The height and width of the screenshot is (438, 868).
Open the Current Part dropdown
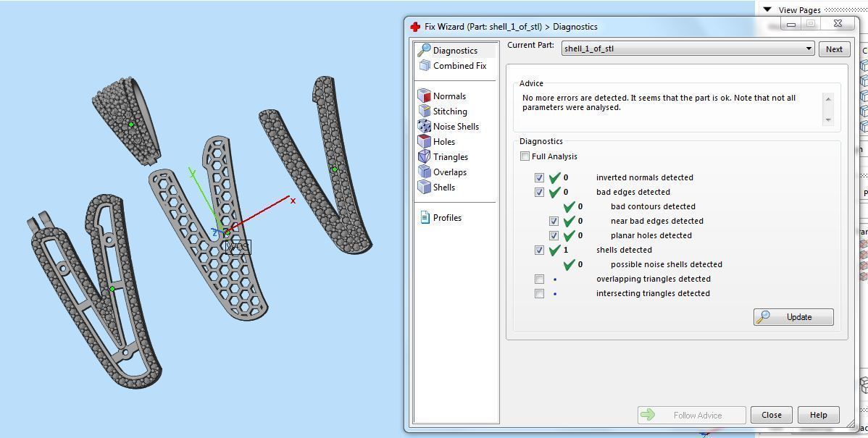coord(688,49)
